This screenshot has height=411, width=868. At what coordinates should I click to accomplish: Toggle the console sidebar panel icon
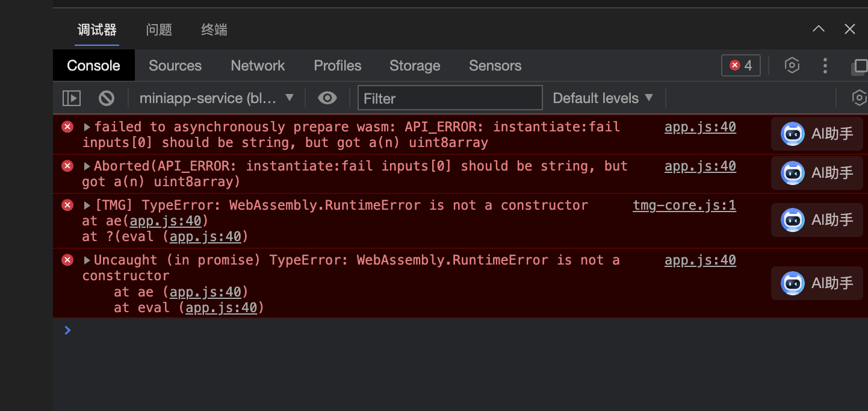[x=72, y=98]
